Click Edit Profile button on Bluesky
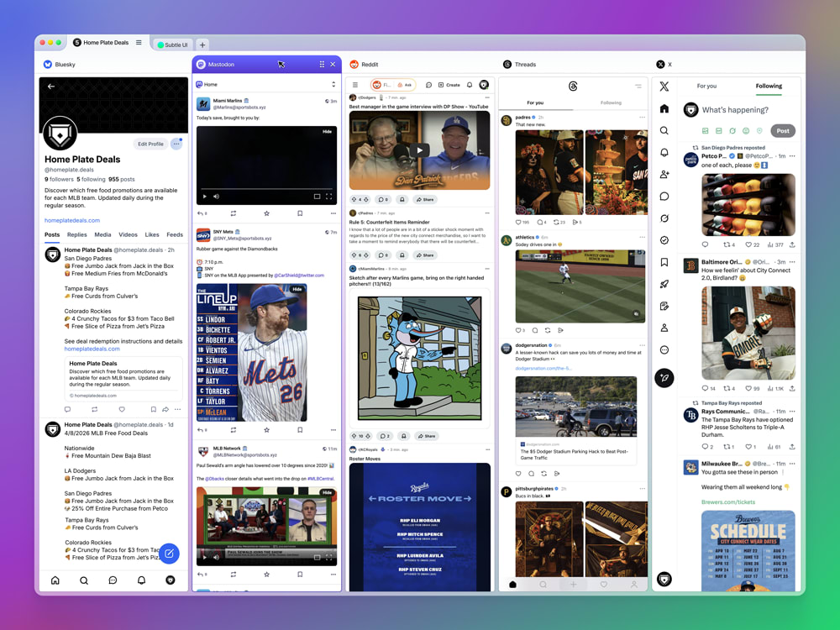840x630 pixels. [x=150, y=144]
